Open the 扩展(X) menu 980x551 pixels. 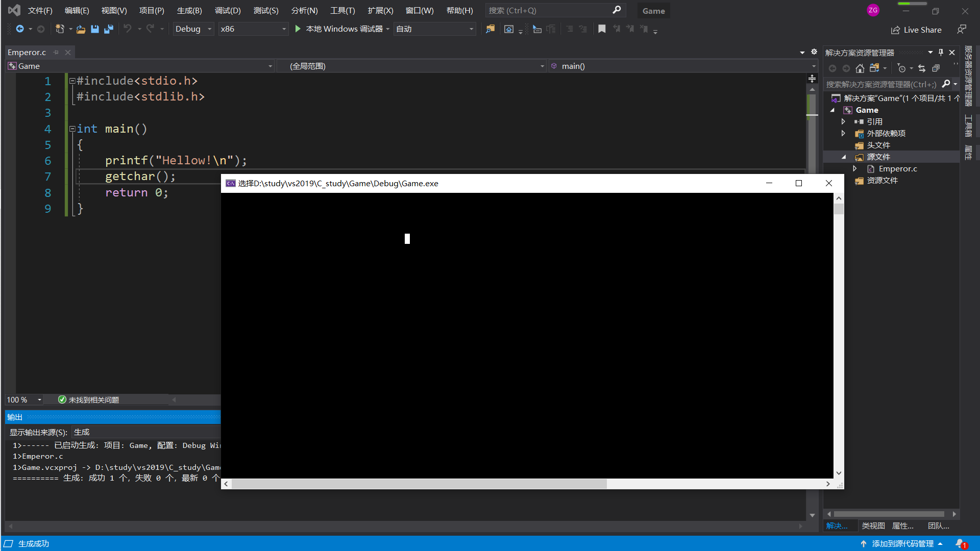tap(380, 10)
